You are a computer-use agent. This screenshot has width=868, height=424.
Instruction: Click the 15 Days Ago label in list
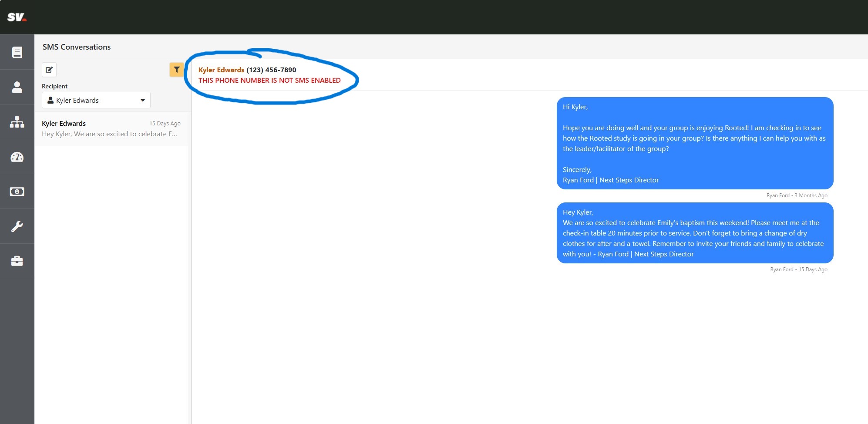[165, 124]
